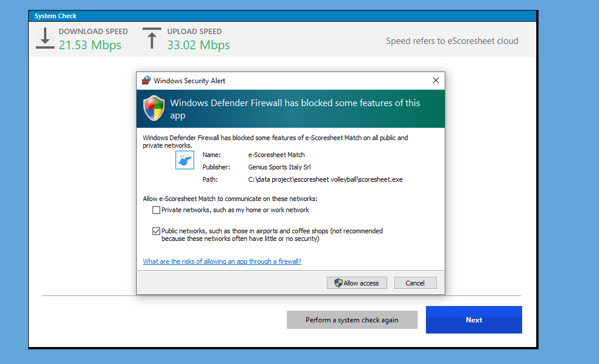Viewport: 599px width, 364px height.
Task: Click the download speed arrow icon
Action: coord(45,38)
